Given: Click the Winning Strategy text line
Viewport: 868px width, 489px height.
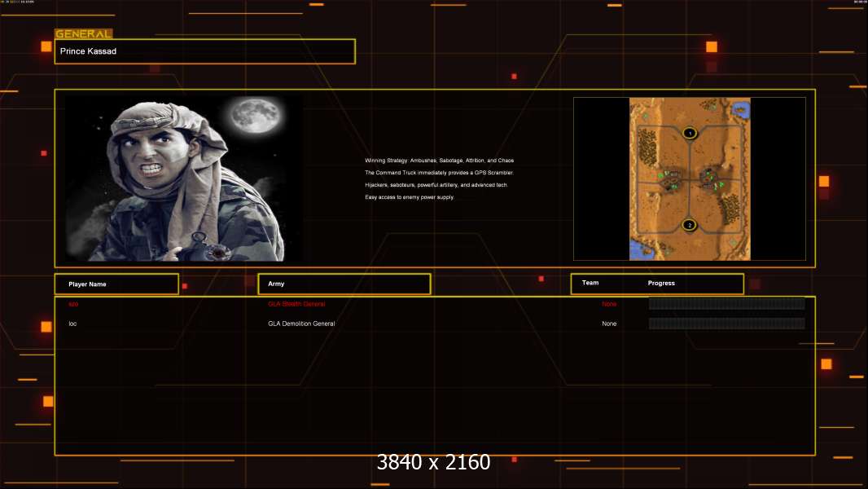Looking at the screenshot, I should (x=440, y=161).
